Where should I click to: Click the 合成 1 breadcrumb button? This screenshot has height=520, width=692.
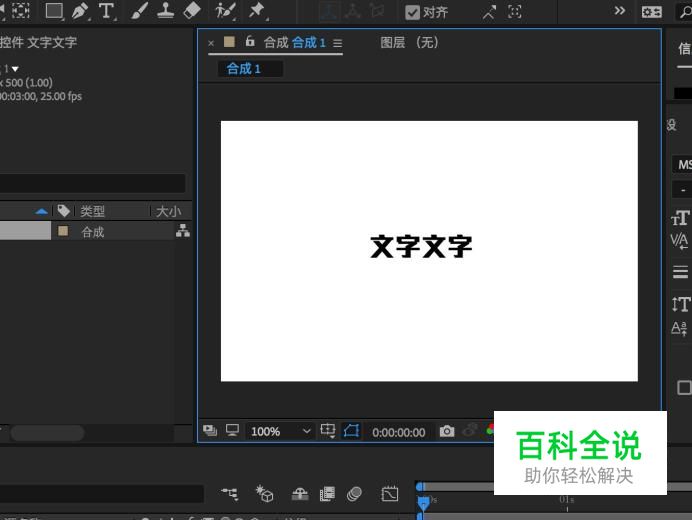pos(250,69)
